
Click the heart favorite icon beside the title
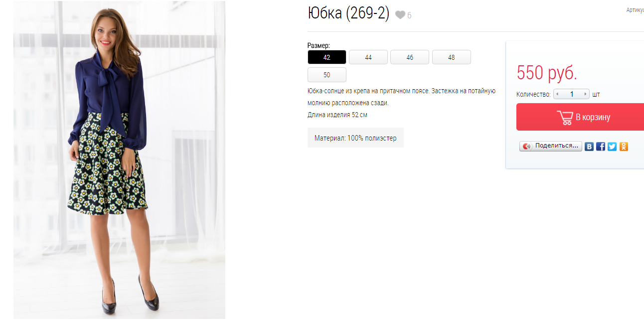(x=400, y=15)
